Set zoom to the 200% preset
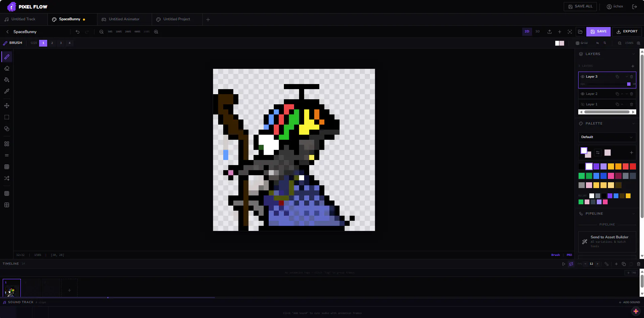The width and height of the screenshot is (644, 318). [x=128, y=32]
